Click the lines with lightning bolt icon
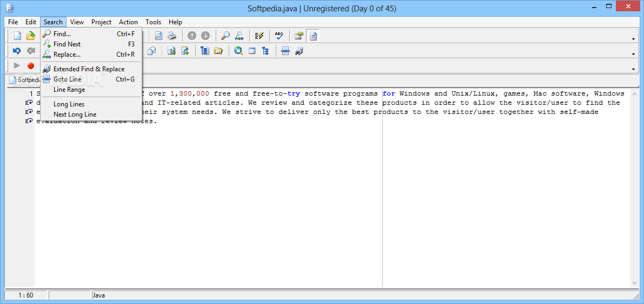The width and height of the screenshot is (644, 304). click(x=259, y=36)
